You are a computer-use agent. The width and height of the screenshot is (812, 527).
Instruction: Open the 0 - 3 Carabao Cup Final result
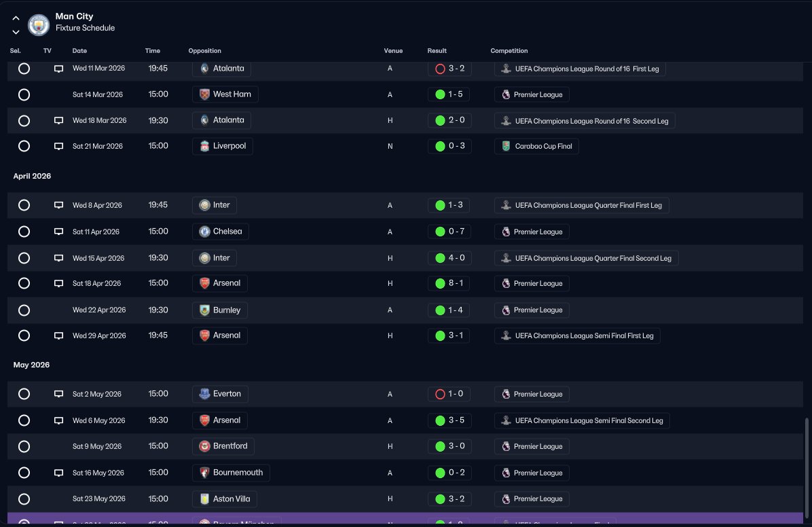[449, 146]
